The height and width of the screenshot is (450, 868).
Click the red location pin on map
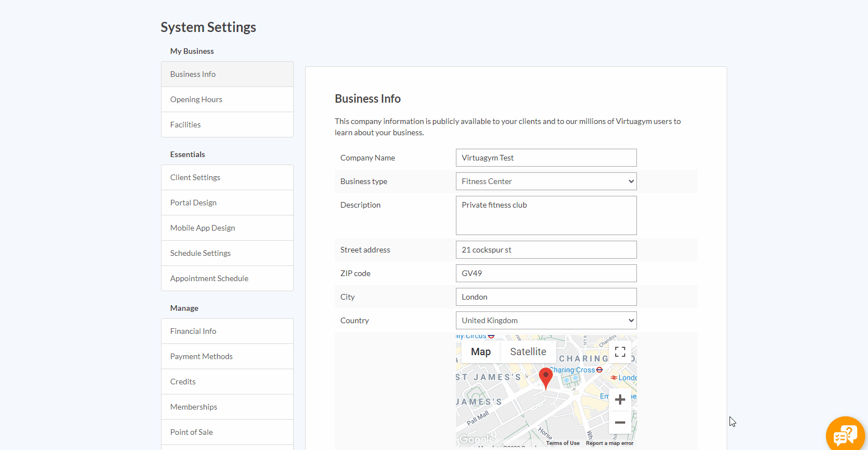point(546,378)
